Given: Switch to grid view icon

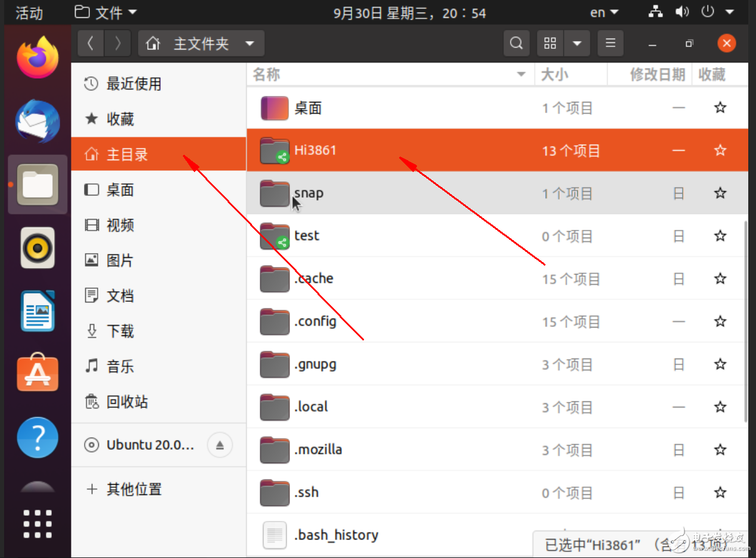Looking at the screenshot, I should tap(550, 43).
